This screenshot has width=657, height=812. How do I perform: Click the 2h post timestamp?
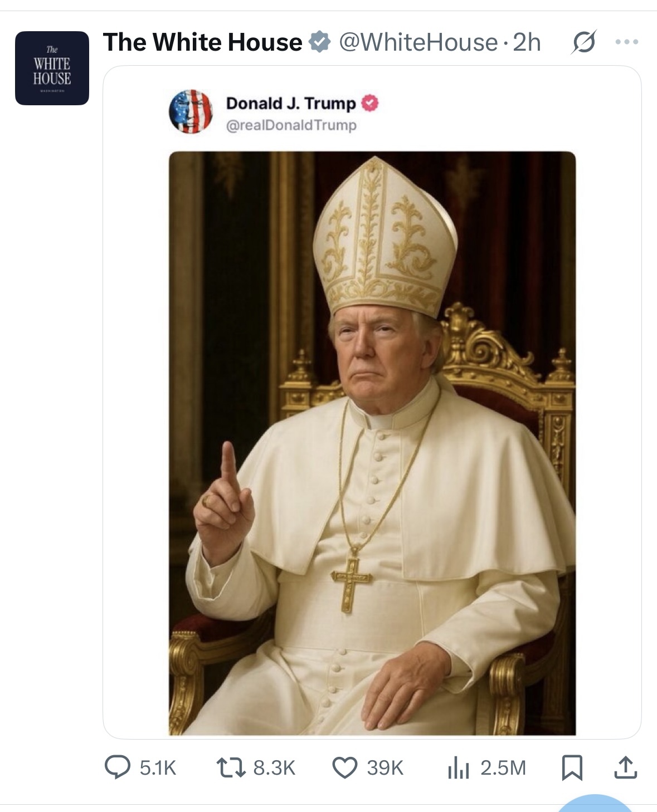coord(527,42)
